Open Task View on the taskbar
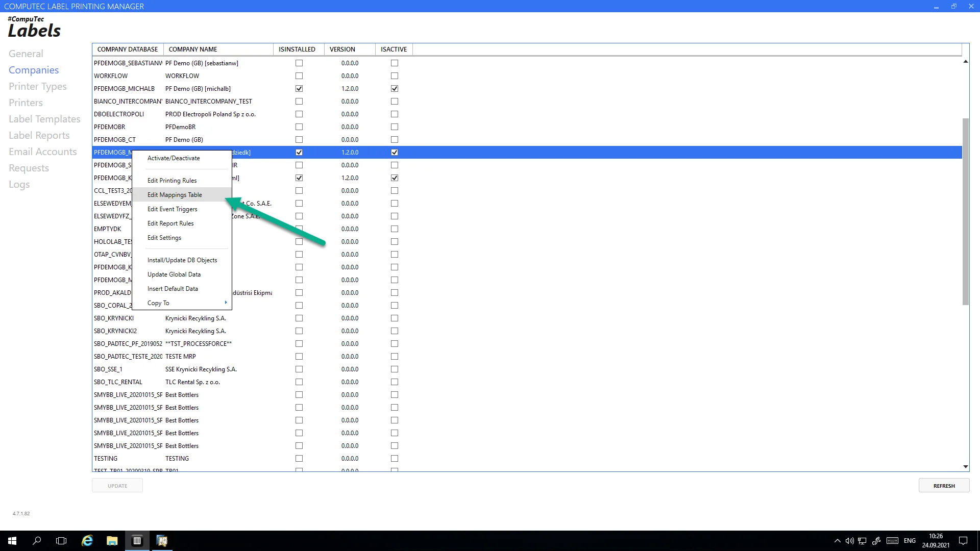980x551 pixels. [x=61, y=541]
